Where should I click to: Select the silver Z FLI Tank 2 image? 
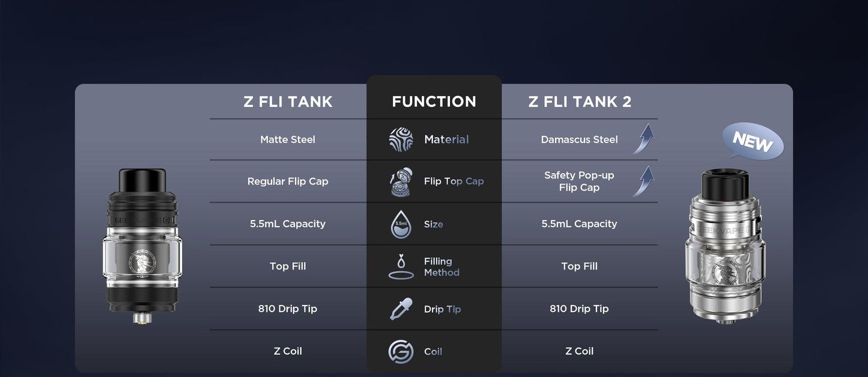pos(724,247)
